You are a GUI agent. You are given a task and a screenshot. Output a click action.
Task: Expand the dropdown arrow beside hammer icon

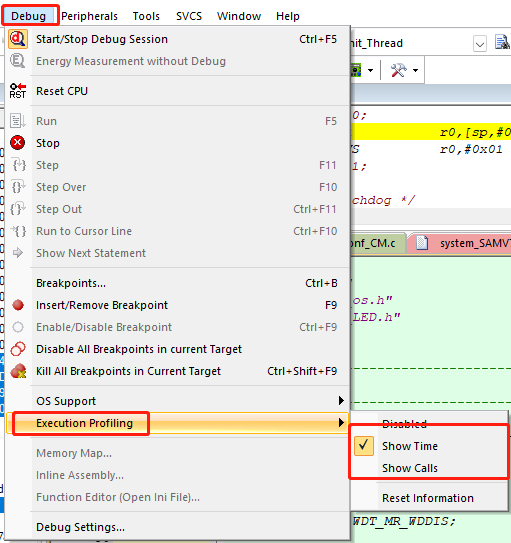coord(415,70)
